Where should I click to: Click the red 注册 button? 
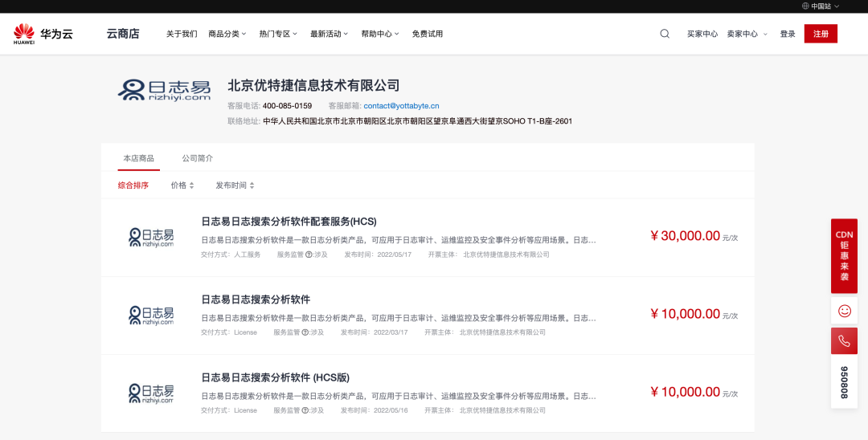[x=821, y=34]
